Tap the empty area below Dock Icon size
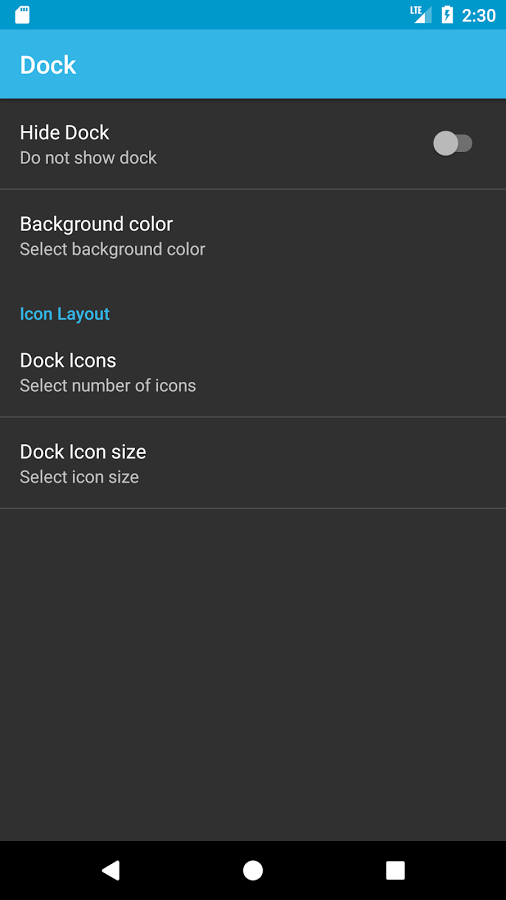The image size is (506, 900). (253, 674)
